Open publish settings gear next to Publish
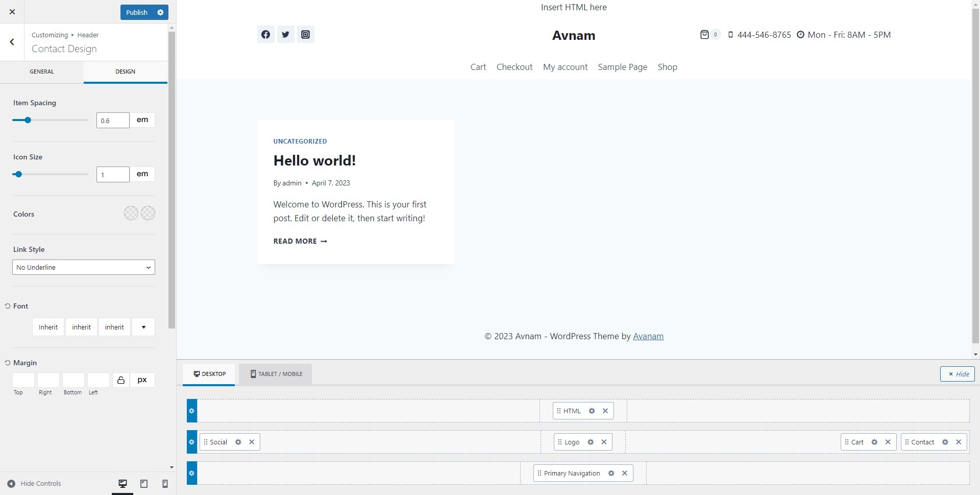Viewport: 980px width, 495px height. point(160,12)
